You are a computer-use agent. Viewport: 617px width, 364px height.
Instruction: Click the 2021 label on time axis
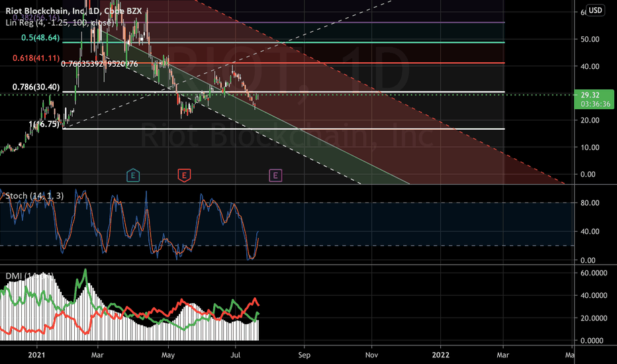pos(36,355)
